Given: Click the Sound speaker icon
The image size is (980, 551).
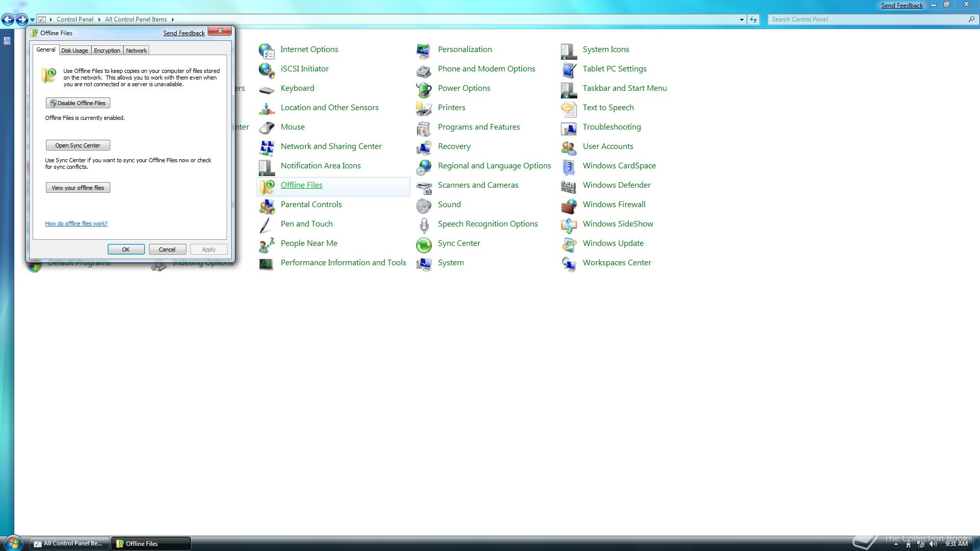Looking at the screenshot, I should click(424, 205).
